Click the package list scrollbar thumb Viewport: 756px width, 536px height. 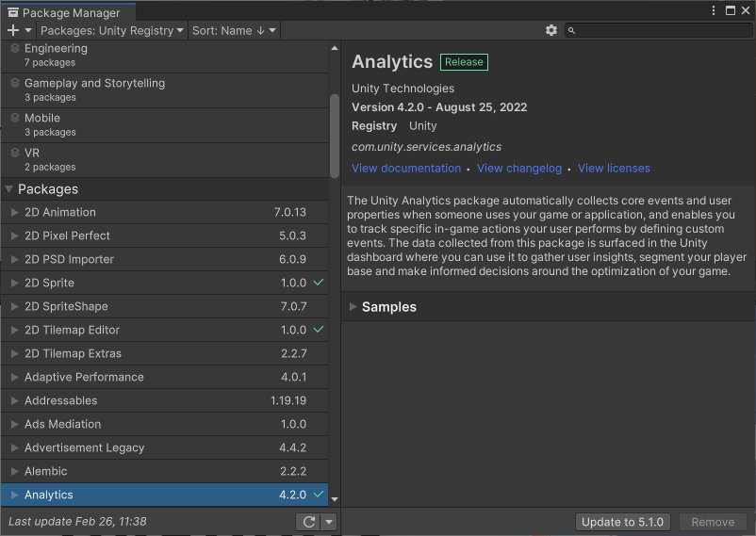[x=335, y=136]
